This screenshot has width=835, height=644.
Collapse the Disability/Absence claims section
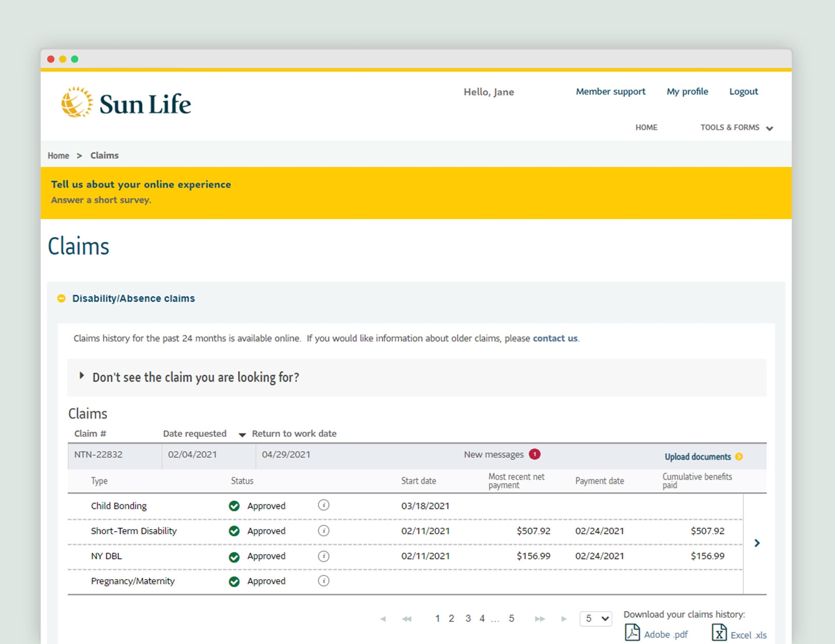point(62,298)
